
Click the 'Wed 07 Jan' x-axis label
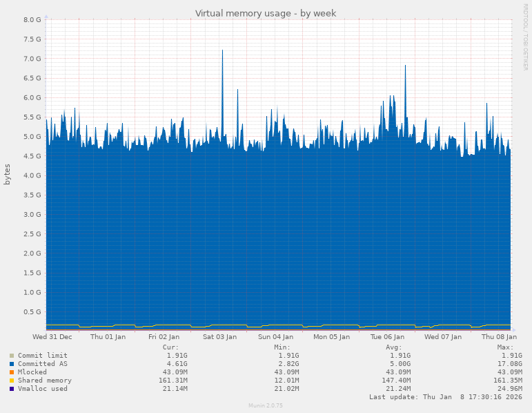click(x=443, y=336)
